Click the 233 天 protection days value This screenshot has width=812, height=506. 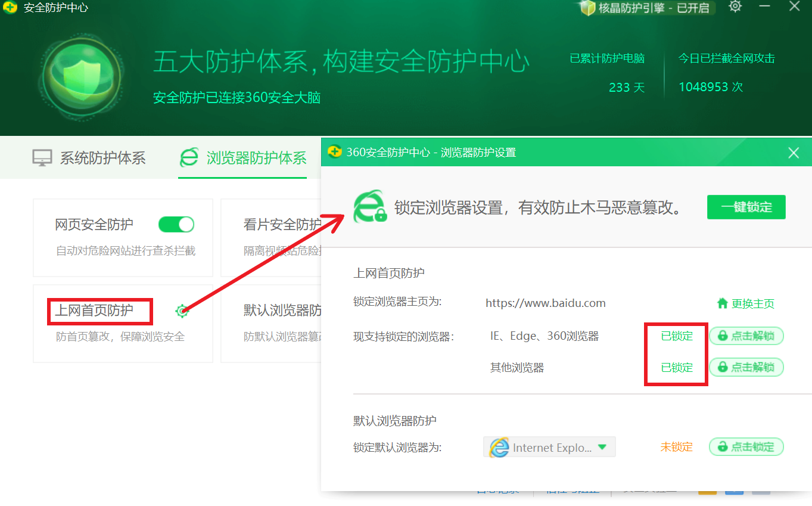627,88
